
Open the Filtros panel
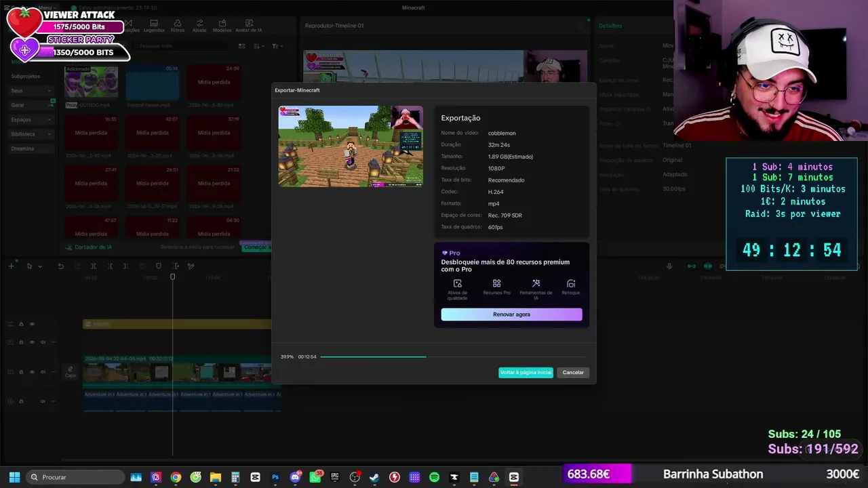click(178, 26)
